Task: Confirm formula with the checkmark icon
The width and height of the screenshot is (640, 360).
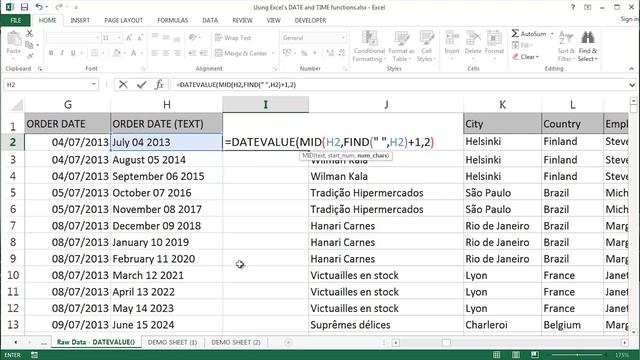Action: 142,84
